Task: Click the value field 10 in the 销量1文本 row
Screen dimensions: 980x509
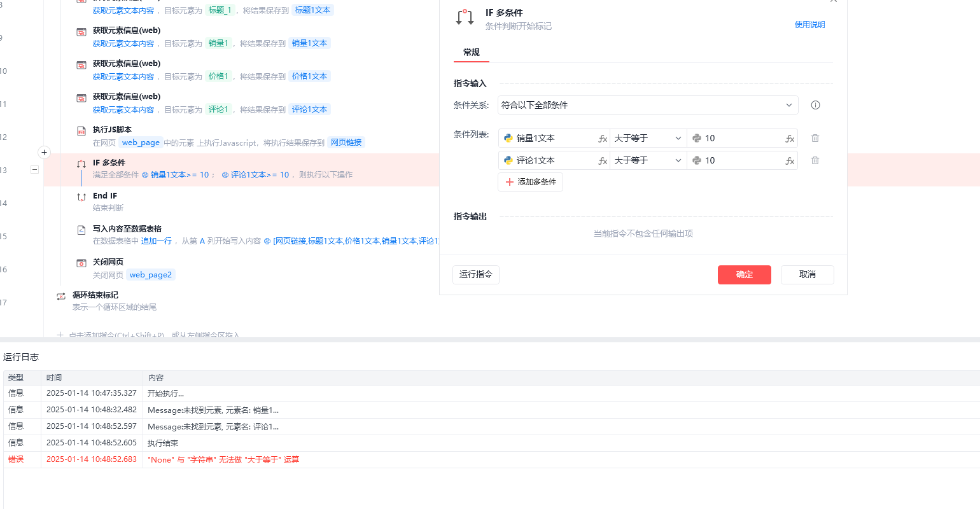Action: tap(742, 138)
